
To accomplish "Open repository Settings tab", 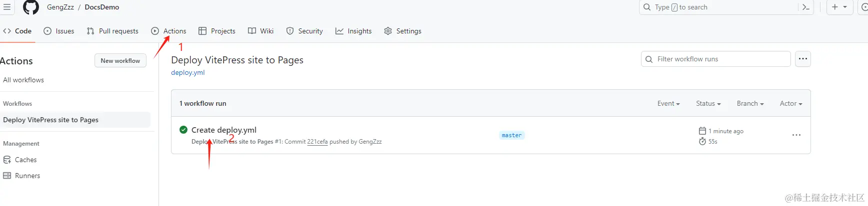I will pos(403,31).
